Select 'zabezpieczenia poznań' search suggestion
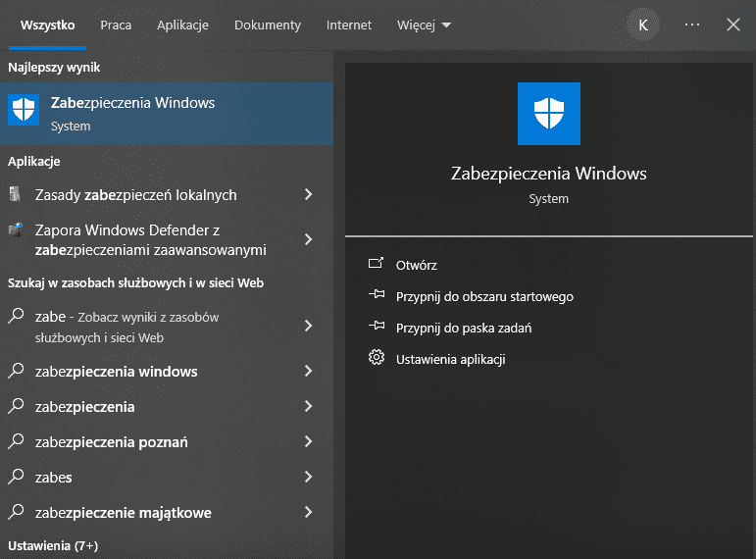The height and width of the screenshot is (559, 756). (167, 441)
